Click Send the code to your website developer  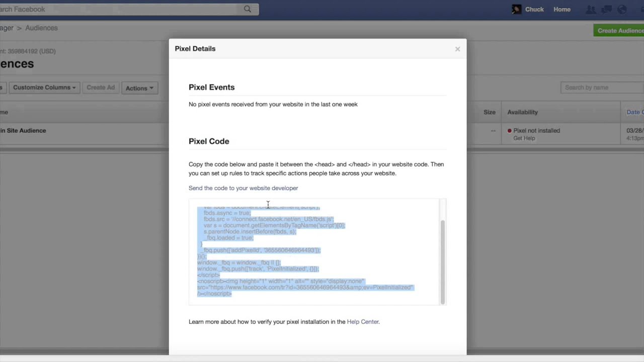243,188
